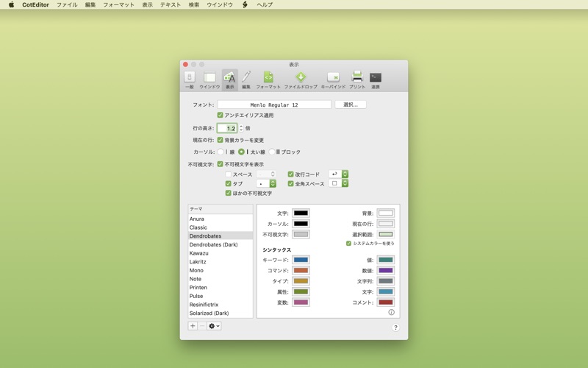
Task: Open the 属性 color swatch
Action: pyautogui.click(x=301, y=291)
